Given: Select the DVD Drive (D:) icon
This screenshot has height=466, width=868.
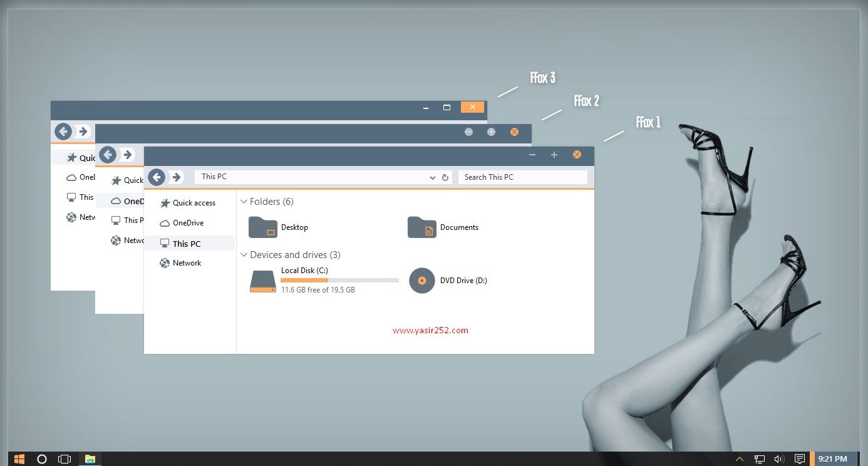Looking at the screenshot, I should 421,280.
